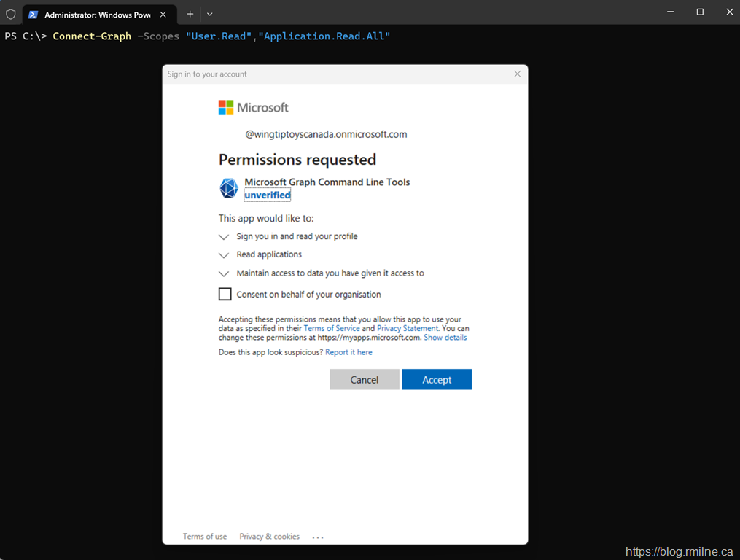740x560 pixels.
Task: Click the shield icon in the title bar
Action: coord(11,14)
